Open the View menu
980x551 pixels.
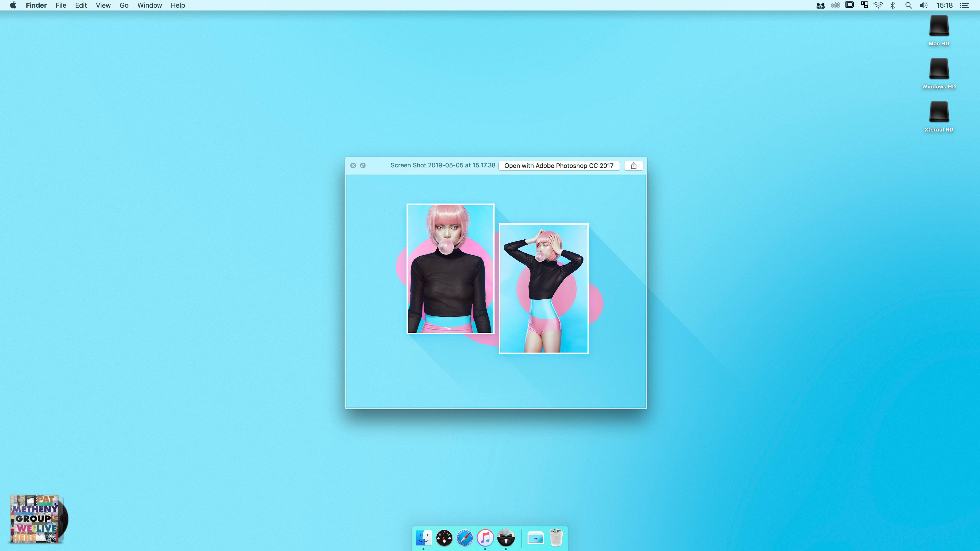103,5
